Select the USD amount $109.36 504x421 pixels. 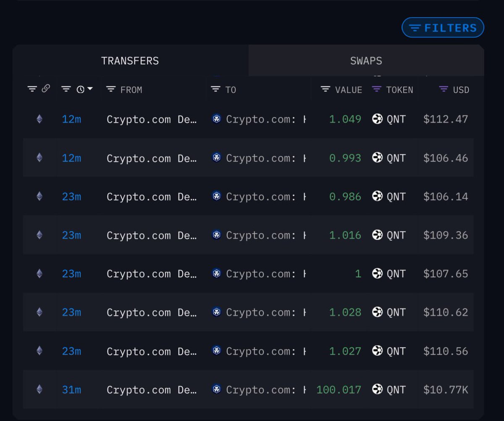(446, 235)
